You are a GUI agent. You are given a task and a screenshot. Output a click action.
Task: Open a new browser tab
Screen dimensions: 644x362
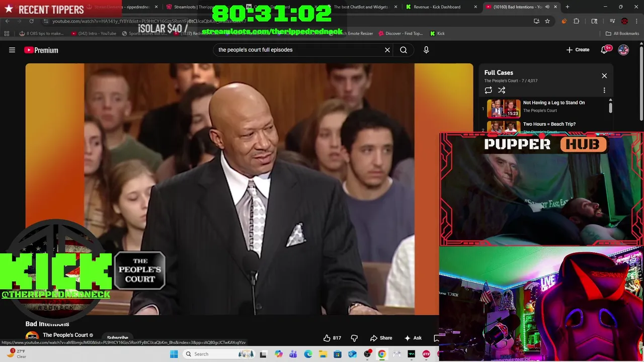tap(567, 7)
